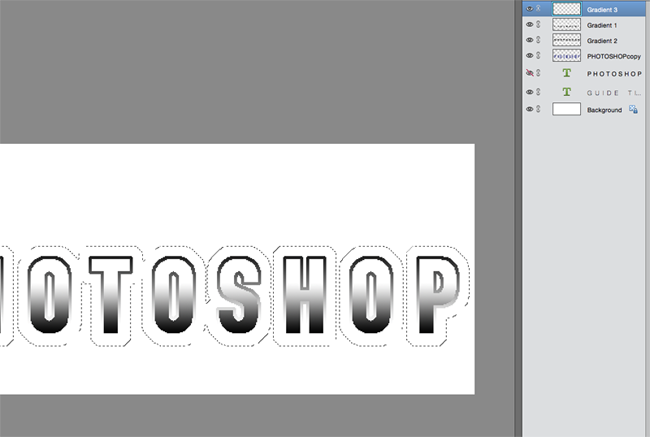Viewport: 650px width, 437px height.
Task: Select the layer named Background
Action: [604, 110]
